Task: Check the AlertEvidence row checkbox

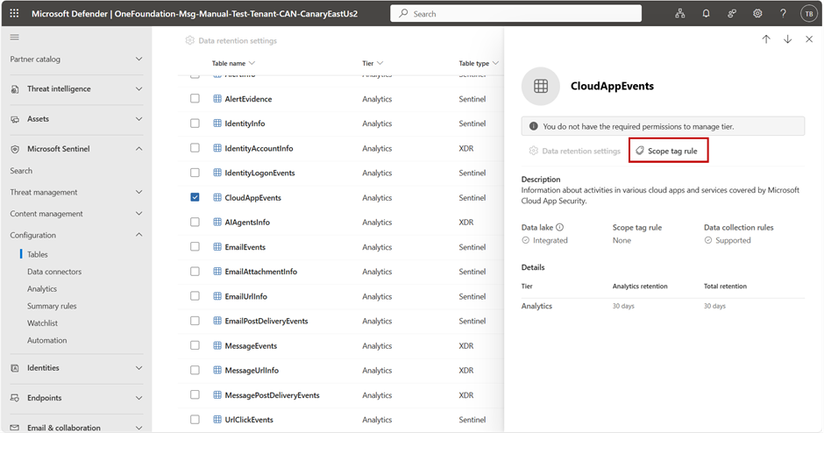Action: (x=195, y=98)
